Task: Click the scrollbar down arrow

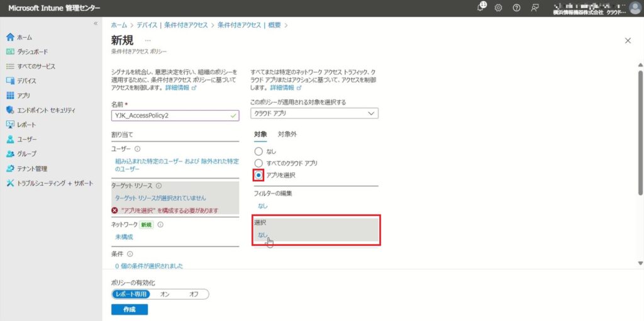Action: click(x=640, y=263)
